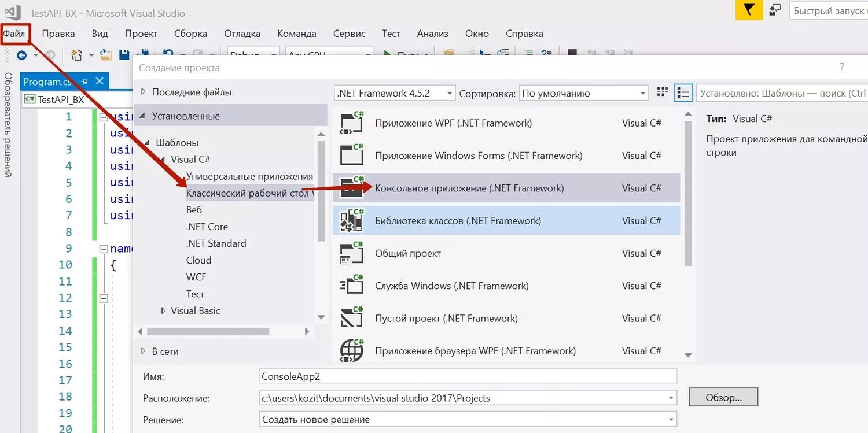868x433 pixels.
Task: Expand the Последние файлы section
Action: (x=144, y=92)
